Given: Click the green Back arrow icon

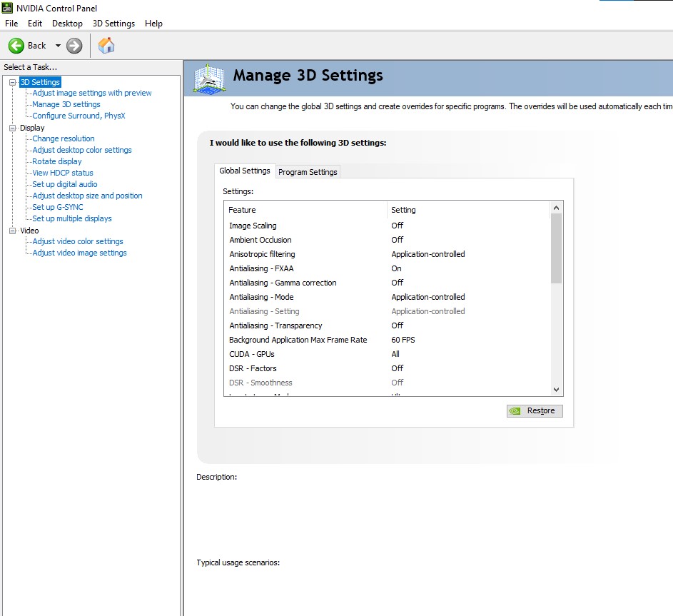Looking at the screenshot, I should pos(16,46).
